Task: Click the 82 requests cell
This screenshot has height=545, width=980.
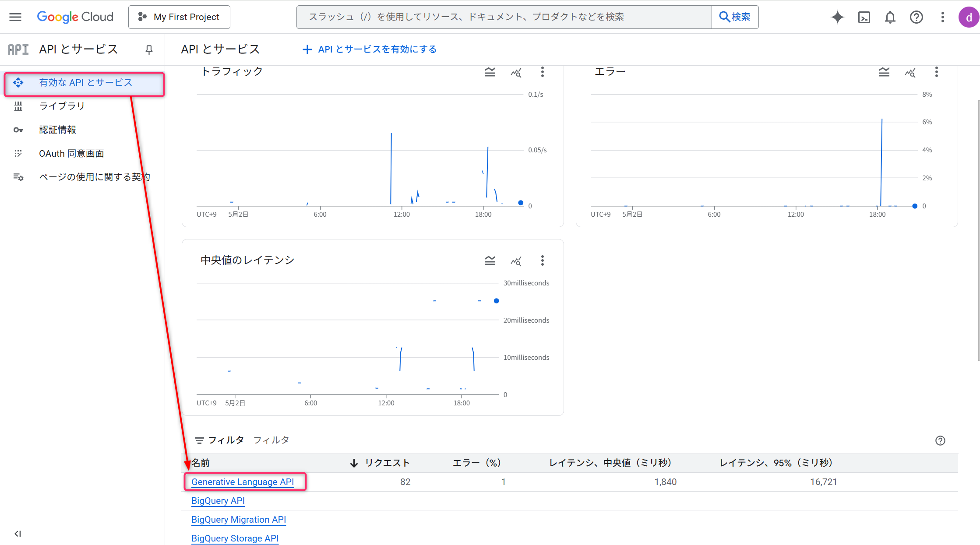Action: [405, 482]
